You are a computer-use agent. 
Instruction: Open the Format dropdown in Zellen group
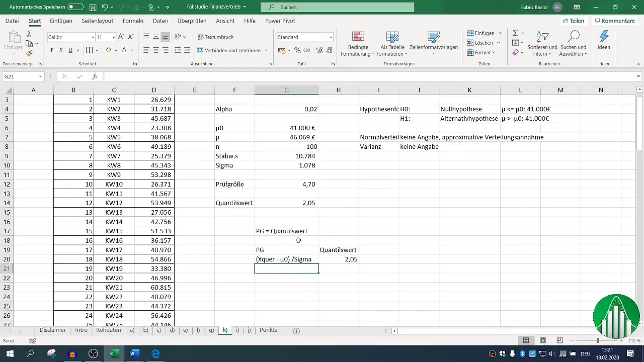click(x=481, y=52)
